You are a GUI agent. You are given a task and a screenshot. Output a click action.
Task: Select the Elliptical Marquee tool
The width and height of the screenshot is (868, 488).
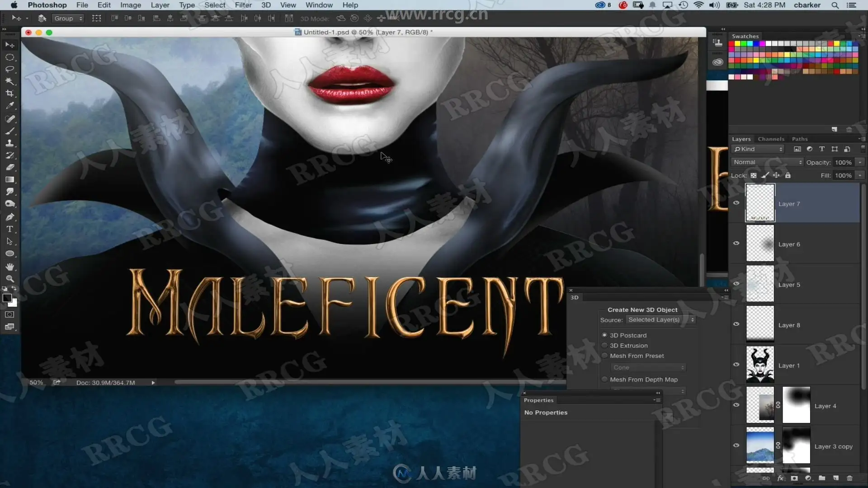click(x=9, y=57)
